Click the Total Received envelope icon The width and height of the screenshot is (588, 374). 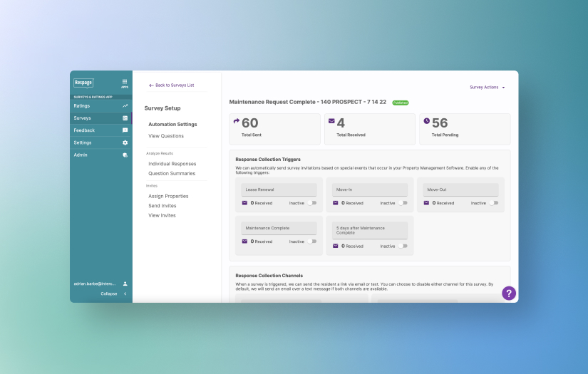coord(331,120)
